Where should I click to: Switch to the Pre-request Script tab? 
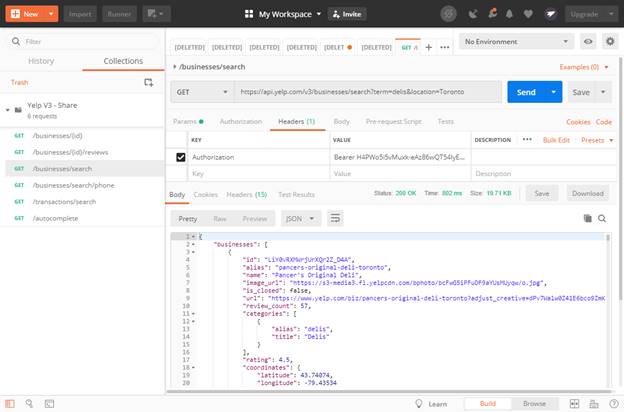(394, 121)
